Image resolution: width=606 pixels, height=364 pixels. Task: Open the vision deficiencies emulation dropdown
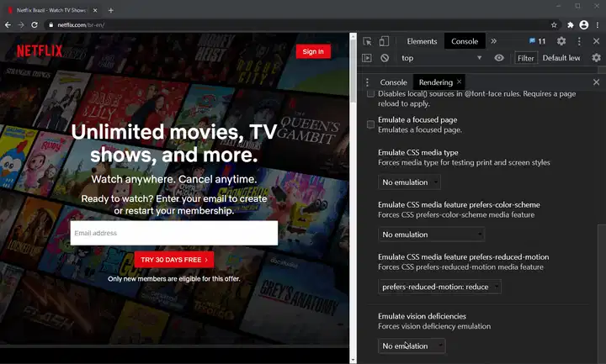[x=412, y=346]
